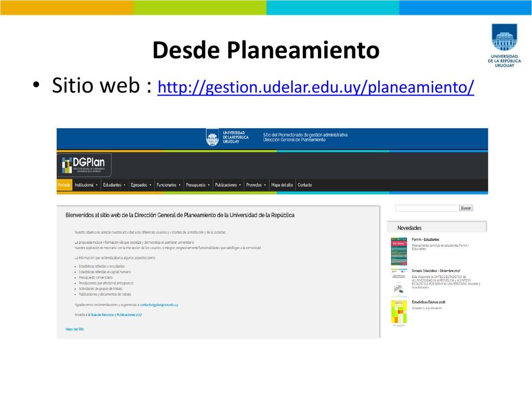Image resolution: width=532 pixels, height=399 pixels.
Task: Click the Universidad de la República crest in the site header
Action: (212, 137)
